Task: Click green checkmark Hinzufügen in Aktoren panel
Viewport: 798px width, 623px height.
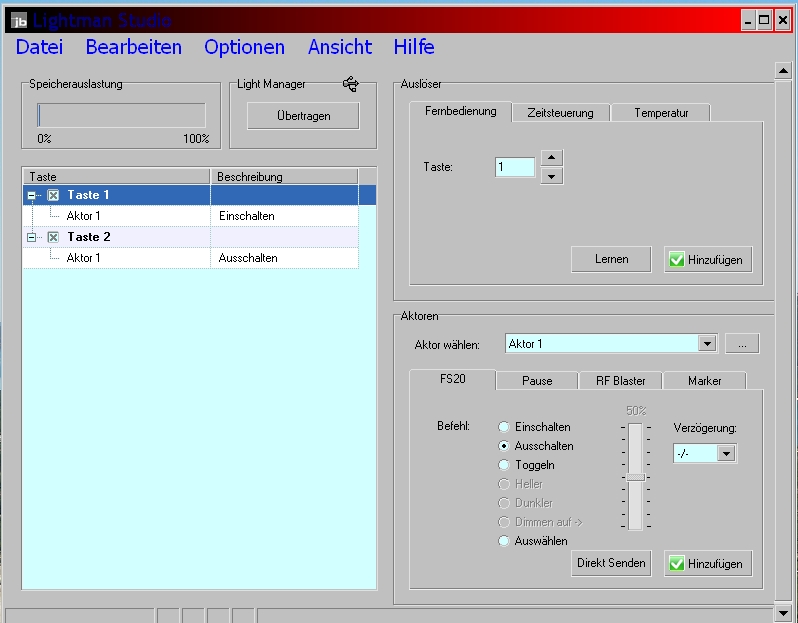Action: click(x=708, y=563)
